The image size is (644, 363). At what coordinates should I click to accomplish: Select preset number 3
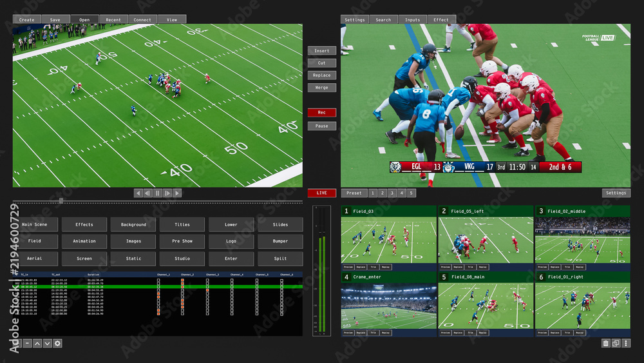[x=392, y=193]
